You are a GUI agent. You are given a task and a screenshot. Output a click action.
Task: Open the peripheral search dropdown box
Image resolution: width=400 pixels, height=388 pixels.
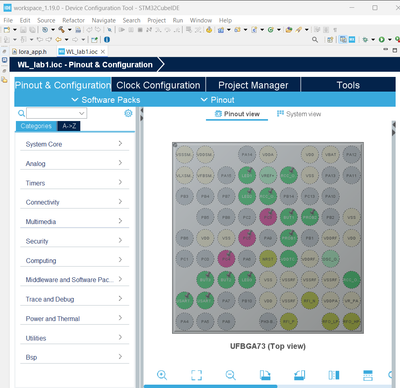tap(57, 113)
